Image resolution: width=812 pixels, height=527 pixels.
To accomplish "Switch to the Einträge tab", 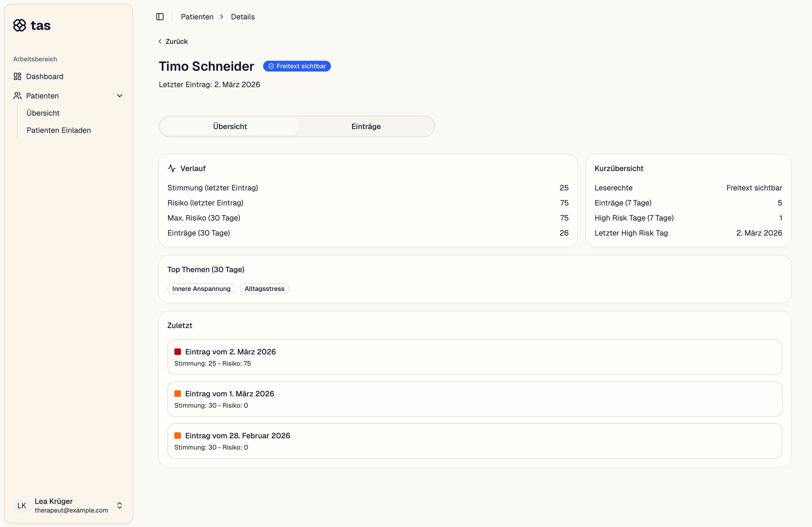I will [366, 127].
